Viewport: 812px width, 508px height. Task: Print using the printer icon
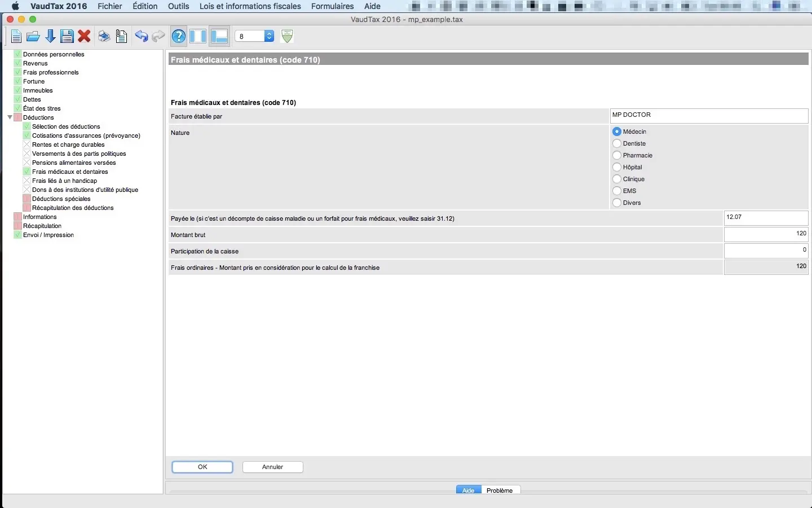coord(104,37)
